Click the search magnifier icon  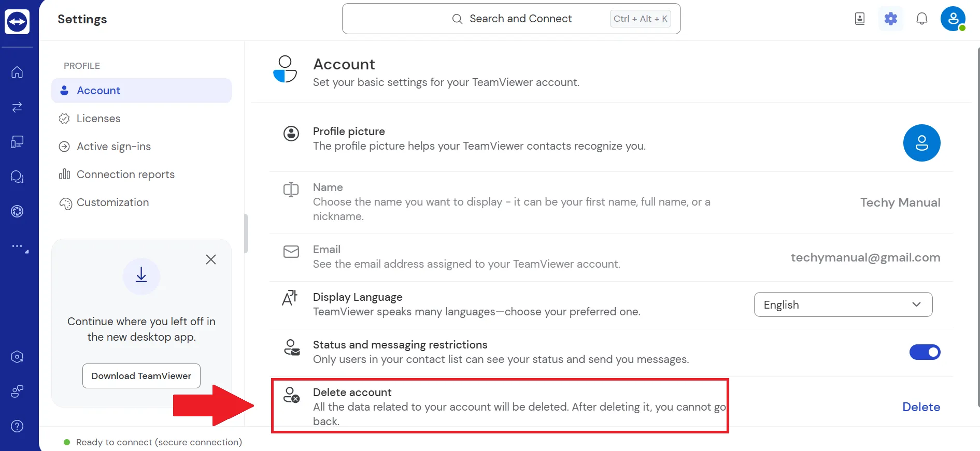click(457, 19)
